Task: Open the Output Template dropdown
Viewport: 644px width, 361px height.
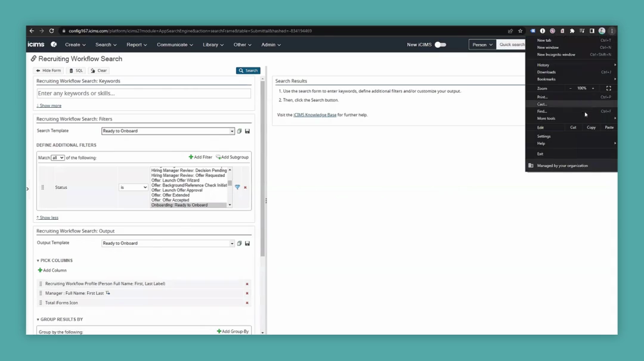Action: tap(168, 243)
